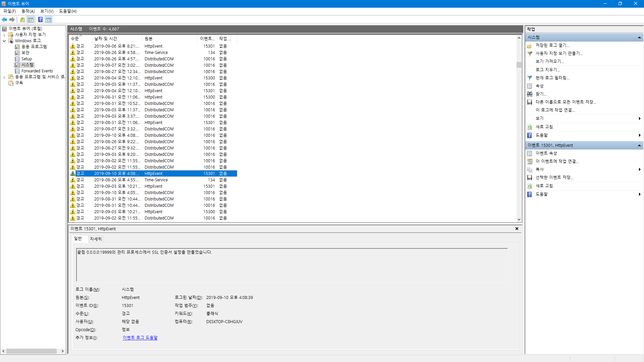This screenshot has width=644, height=362.
Task: Open the 이벤트 로그 도움말 link
Action: [x=140, y=338]
